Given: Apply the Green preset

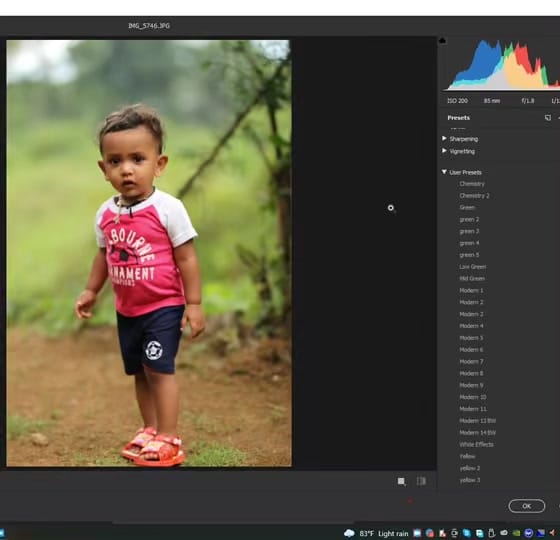Looking at the screenshot, I should pos(467,208).
